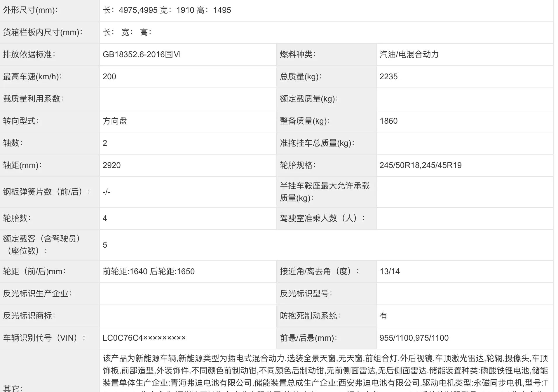Select the curb weight value 1860
This screenshot has height=392, width=558.
click(x=388, y=121)
